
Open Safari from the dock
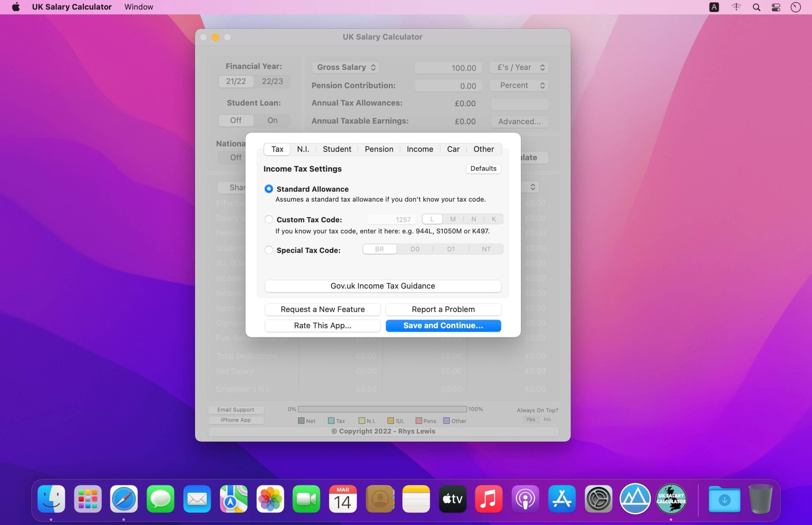point(124,499)
